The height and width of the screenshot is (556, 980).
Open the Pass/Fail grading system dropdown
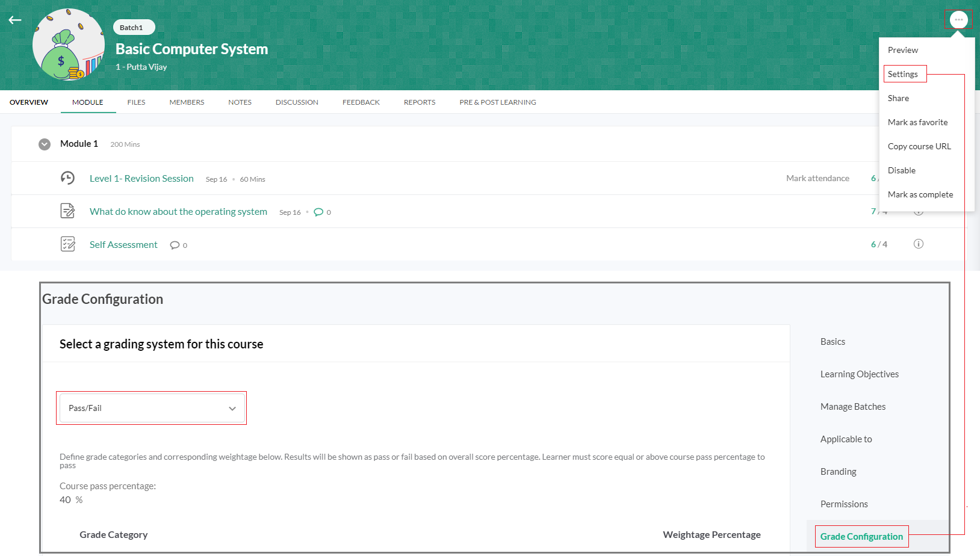point(152,408)
